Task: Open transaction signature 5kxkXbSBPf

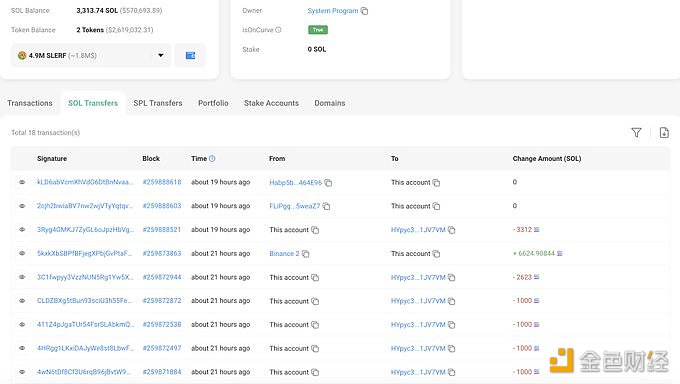Action: pos(85,253)
